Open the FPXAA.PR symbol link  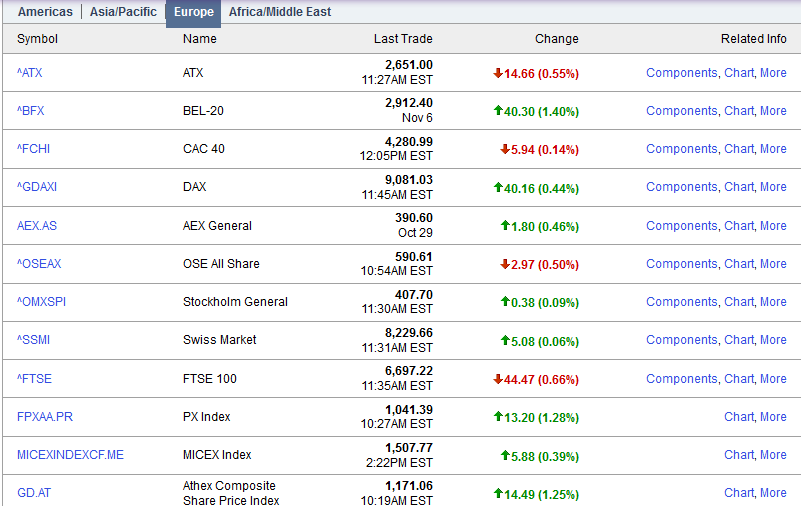coord(45,417)
